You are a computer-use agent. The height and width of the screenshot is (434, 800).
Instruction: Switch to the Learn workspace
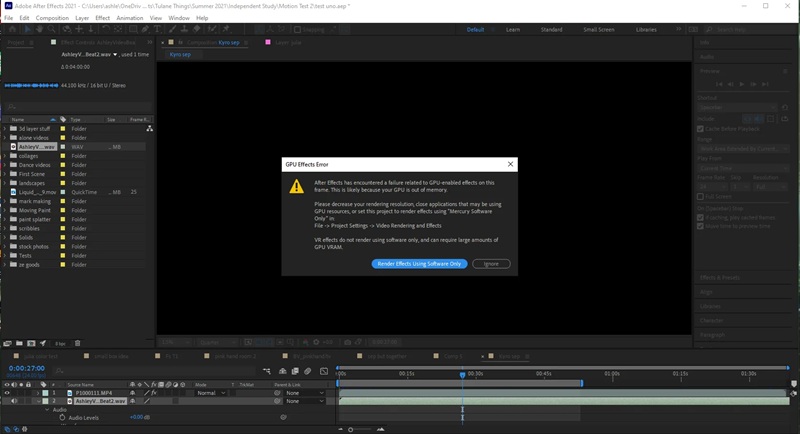point(513,30)
